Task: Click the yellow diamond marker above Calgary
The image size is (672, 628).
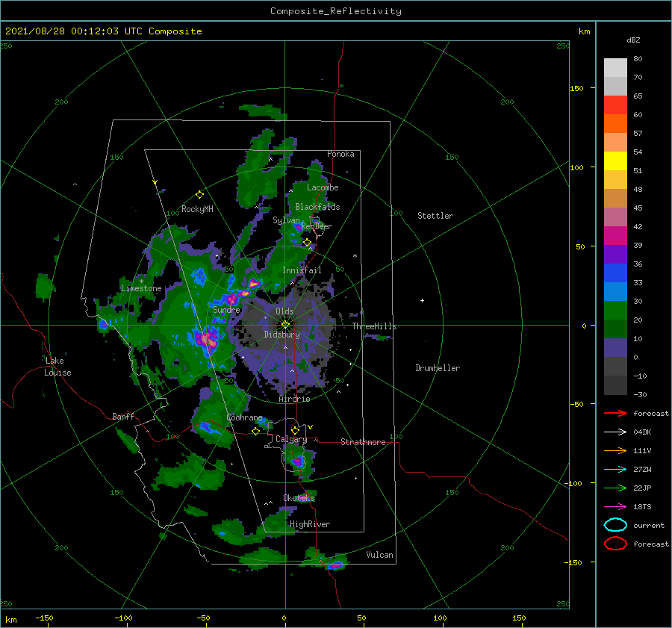Action: (295, 430)
